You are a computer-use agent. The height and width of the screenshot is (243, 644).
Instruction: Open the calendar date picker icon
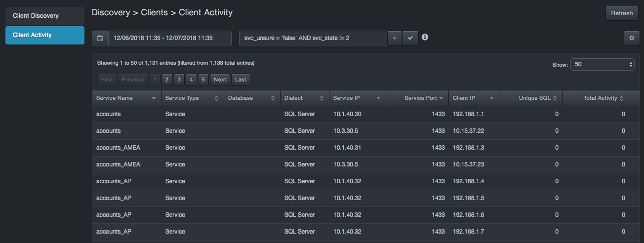100,38
